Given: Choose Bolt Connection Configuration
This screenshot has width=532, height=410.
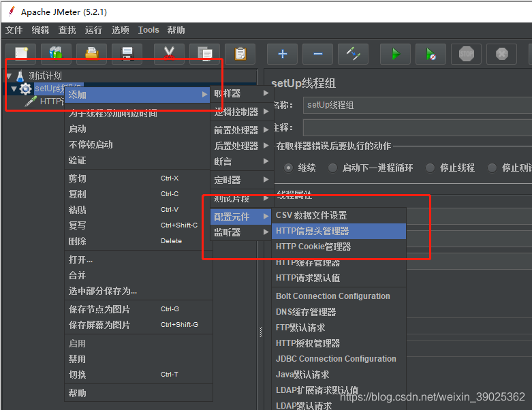Looking at the screenshot, I should [339, 296].
